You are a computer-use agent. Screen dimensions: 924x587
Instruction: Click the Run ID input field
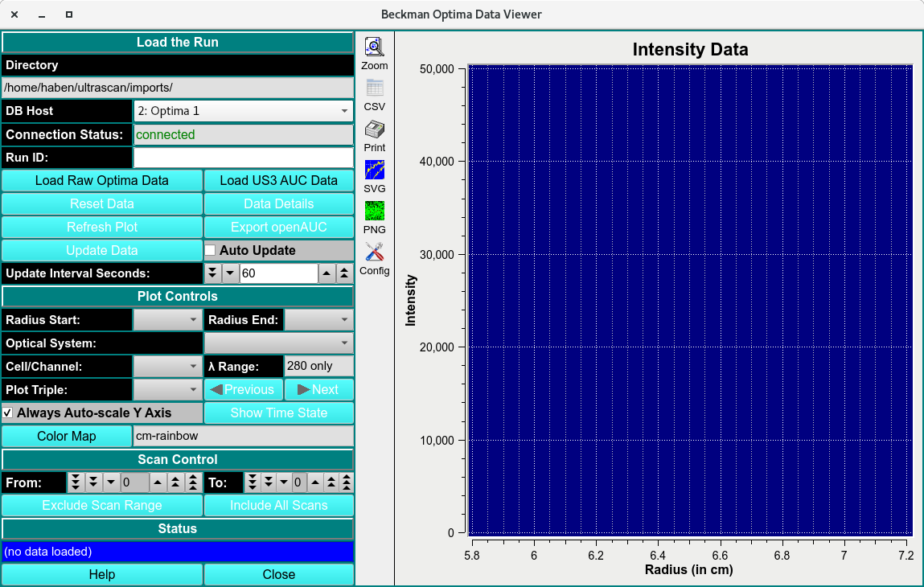[x=243, y=158]
